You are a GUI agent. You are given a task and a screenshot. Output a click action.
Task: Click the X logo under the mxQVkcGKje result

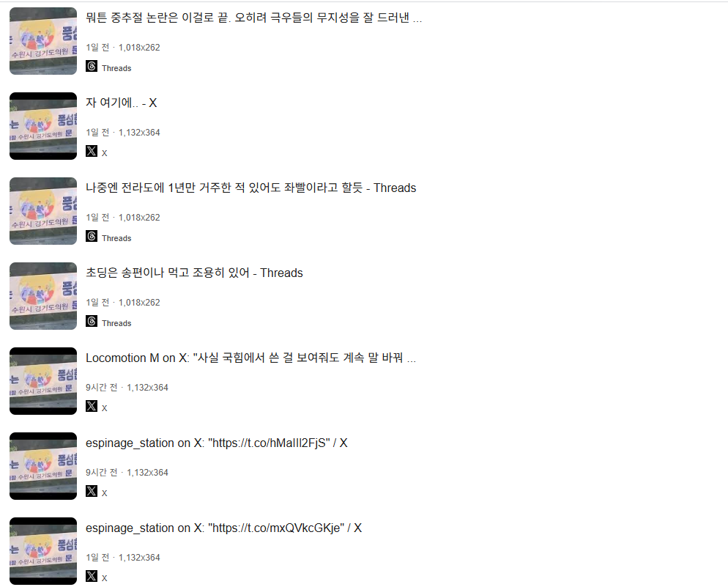pos(92,576)
